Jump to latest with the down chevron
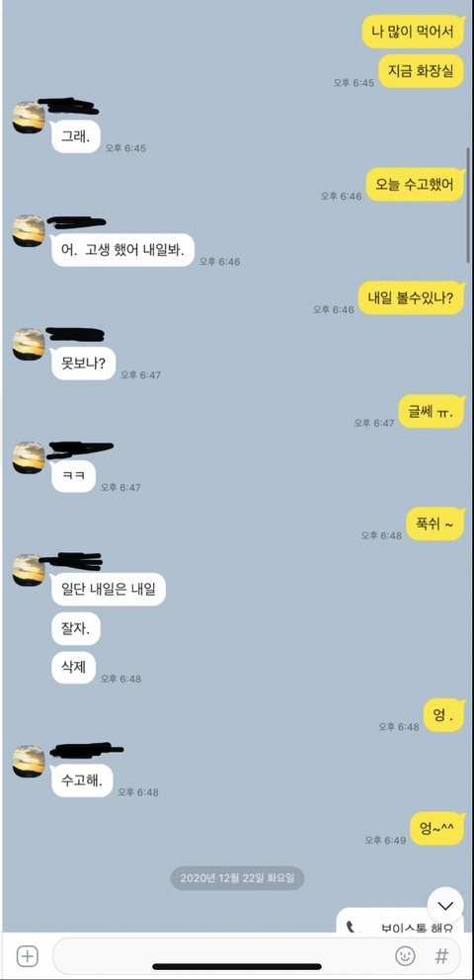474x980 pixels. 445,905
